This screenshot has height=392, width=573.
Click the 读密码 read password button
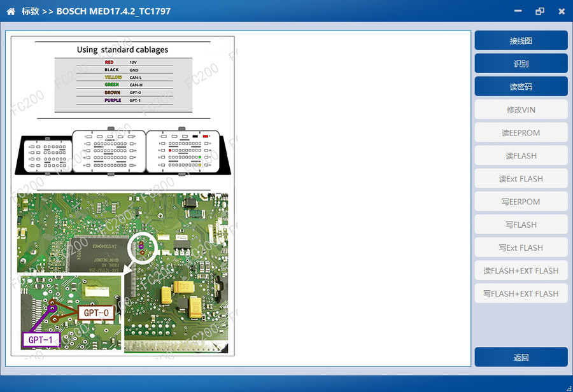pos(521,87)
